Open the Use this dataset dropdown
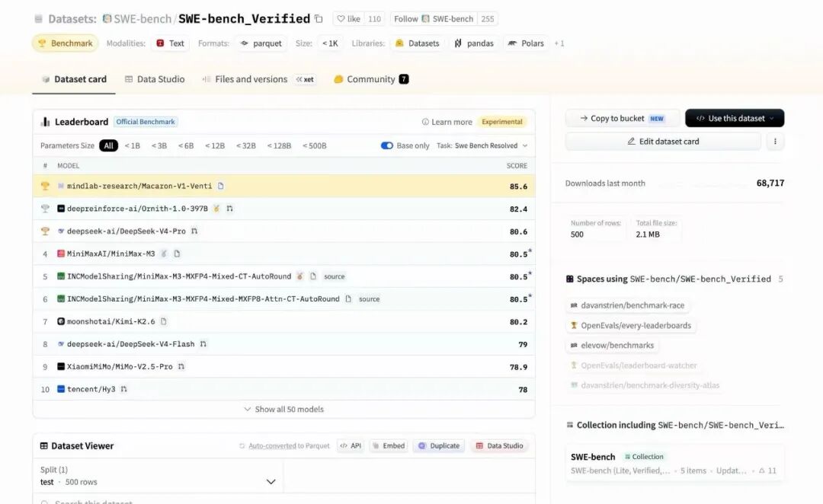The height and width of the screenshot is (504, 823). pos(735,119)
